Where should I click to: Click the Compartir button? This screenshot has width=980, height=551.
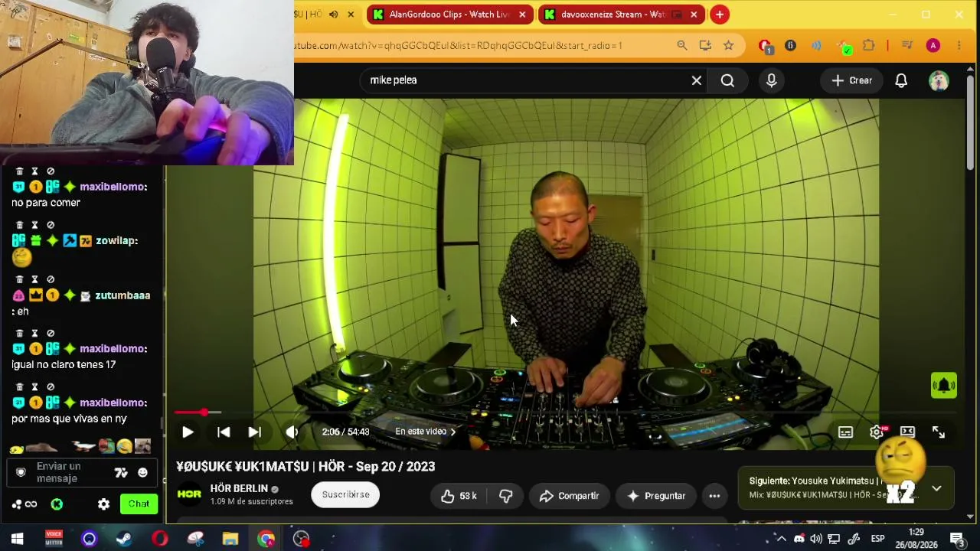pyautogui.click(x=569, y=496)
